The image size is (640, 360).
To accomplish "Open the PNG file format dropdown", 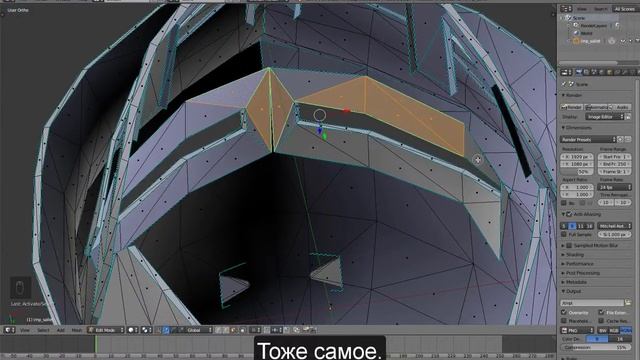I will [x=578, y=330].
